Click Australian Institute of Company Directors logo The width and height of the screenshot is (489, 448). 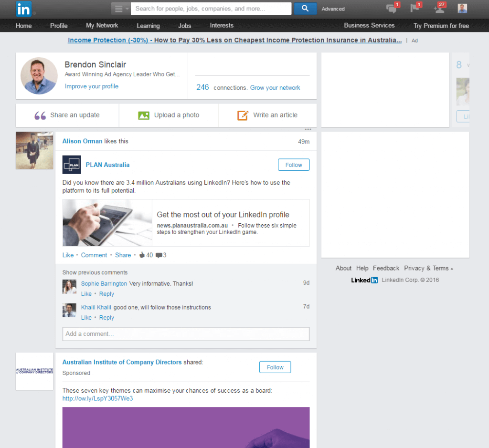coord(34,371)
